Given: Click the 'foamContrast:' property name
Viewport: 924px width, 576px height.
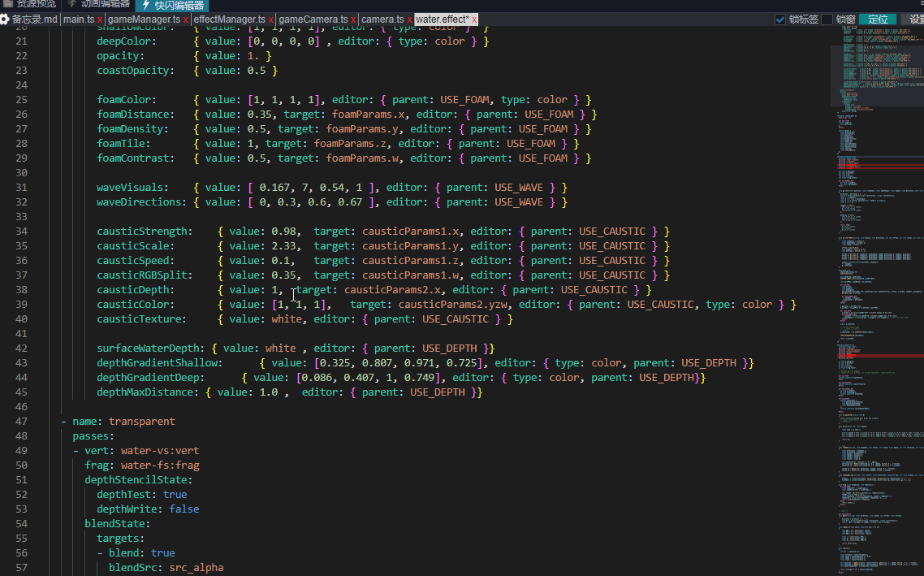Looking at the screenshot, I should [x=136, y=158].
